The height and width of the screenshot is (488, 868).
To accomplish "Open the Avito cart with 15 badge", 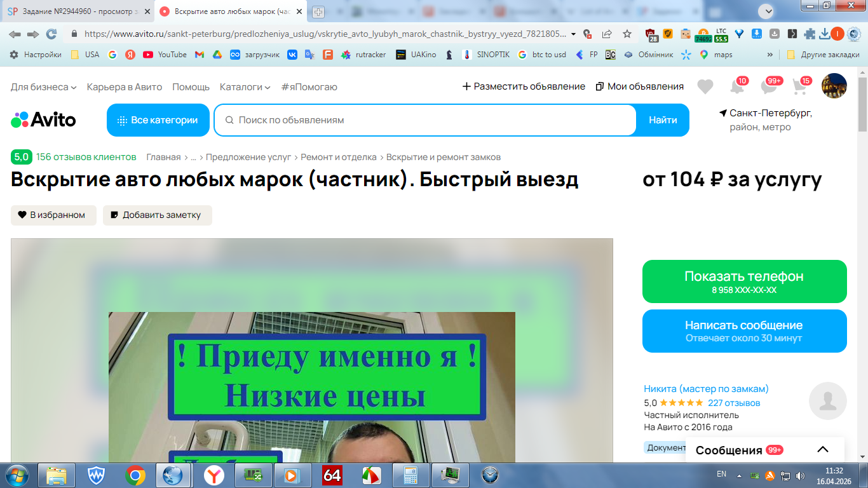I will tap(801, 86).
